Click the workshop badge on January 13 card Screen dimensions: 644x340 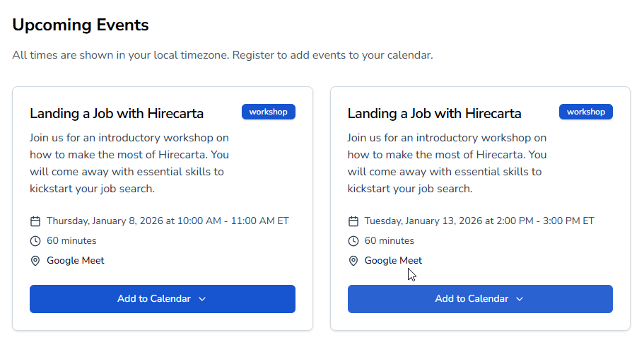586,112
